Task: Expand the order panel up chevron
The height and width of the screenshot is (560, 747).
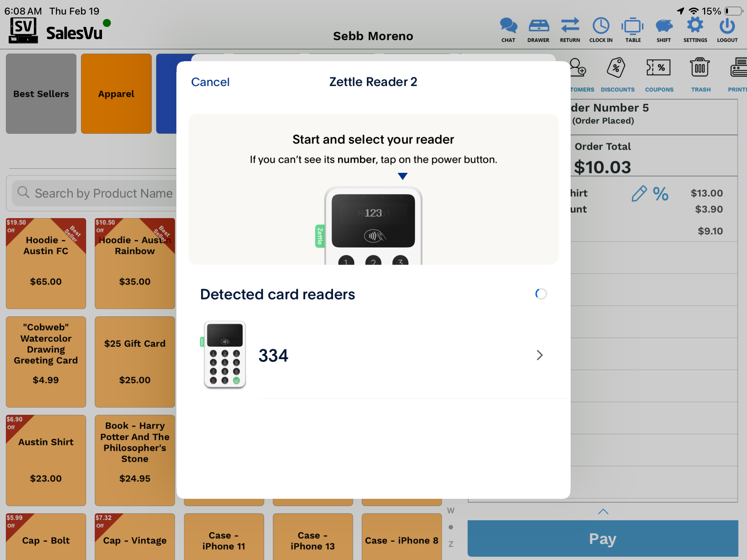Action: click(x=603, y=512)
